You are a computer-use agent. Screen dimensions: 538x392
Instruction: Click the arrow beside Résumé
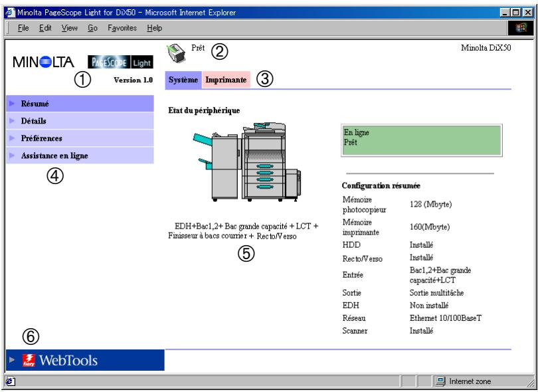click(12, 104)
